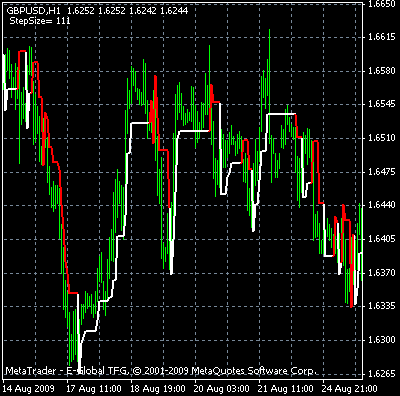The width and height of the screenshot is (400, 396).
Task: Click the GBPUSD,H1 chart title text
Action: (x=34, y=11)
